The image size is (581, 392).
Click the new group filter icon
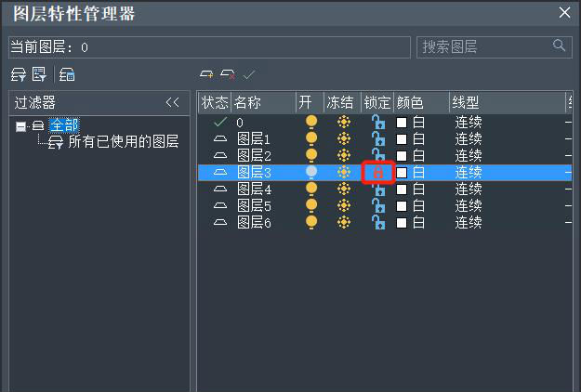click(39, 74)
